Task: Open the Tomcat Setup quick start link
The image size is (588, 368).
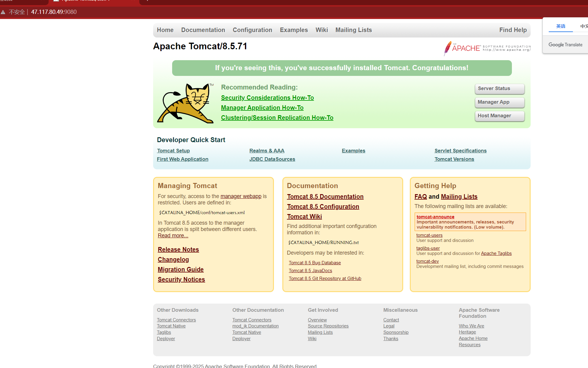Action: pos(173,151)
